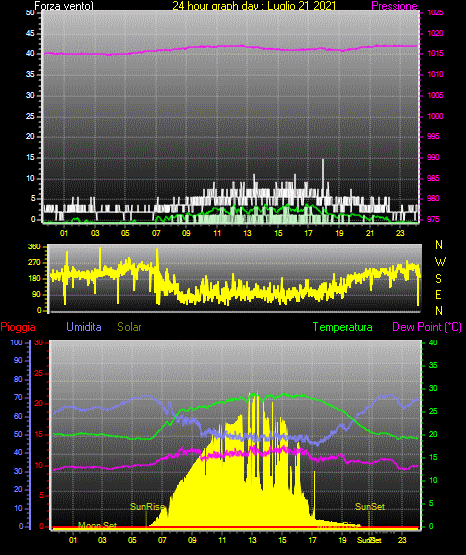The width and height of the screenshot is (466, 555).
Task: Click pressure axis value '980'
Action: 433,198
